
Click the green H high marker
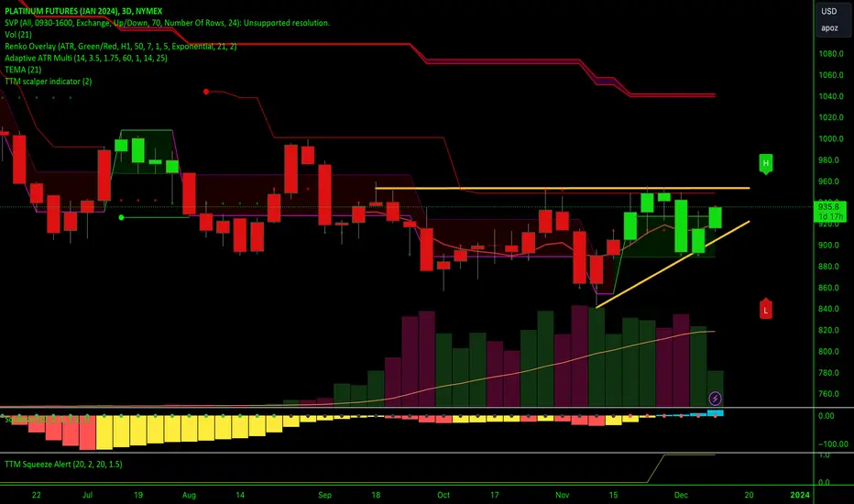point(766,163)
